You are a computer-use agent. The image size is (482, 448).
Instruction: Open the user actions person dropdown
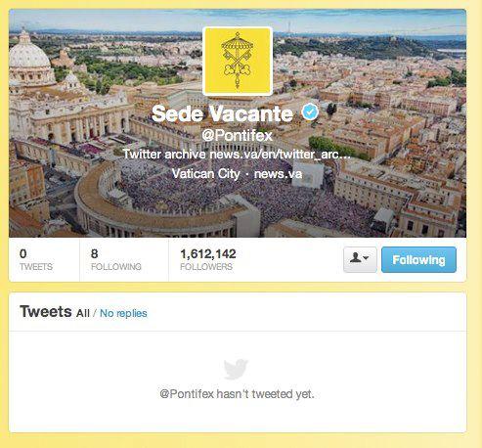coord(360,259)
